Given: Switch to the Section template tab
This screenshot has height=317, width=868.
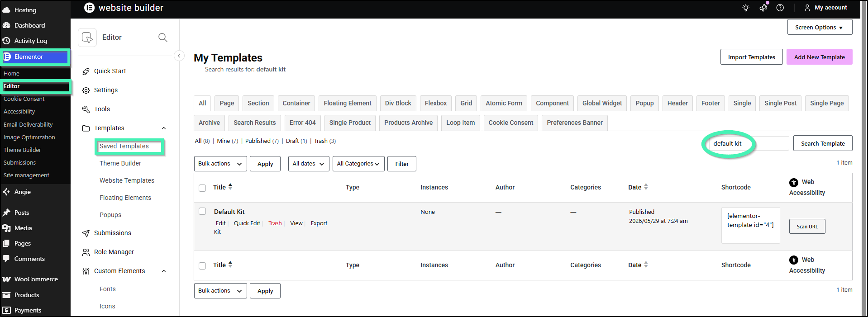Looking at the screenshot, I should (258, 103).
